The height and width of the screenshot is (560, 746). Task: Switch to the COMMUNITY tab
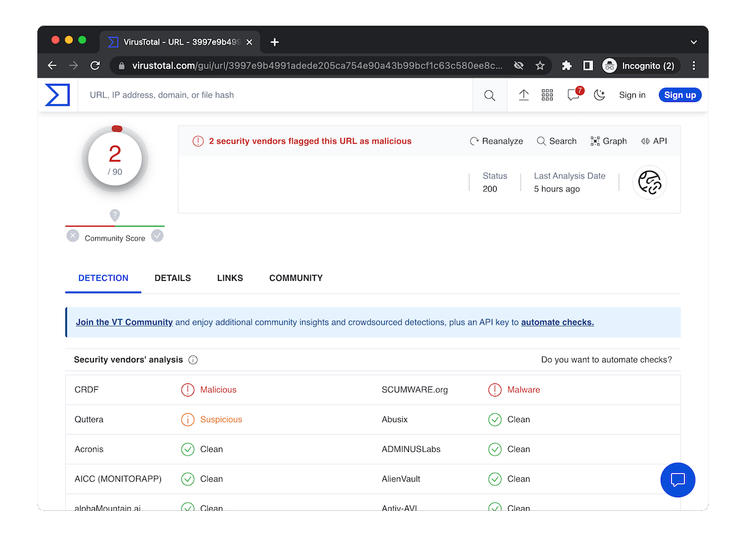pos(296,278)
